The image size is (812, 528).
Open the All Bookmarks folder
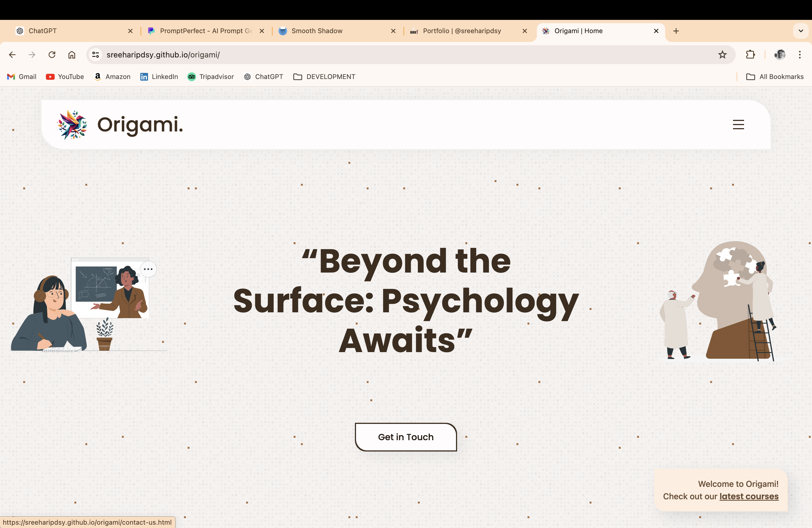click(x=775, y=77)
